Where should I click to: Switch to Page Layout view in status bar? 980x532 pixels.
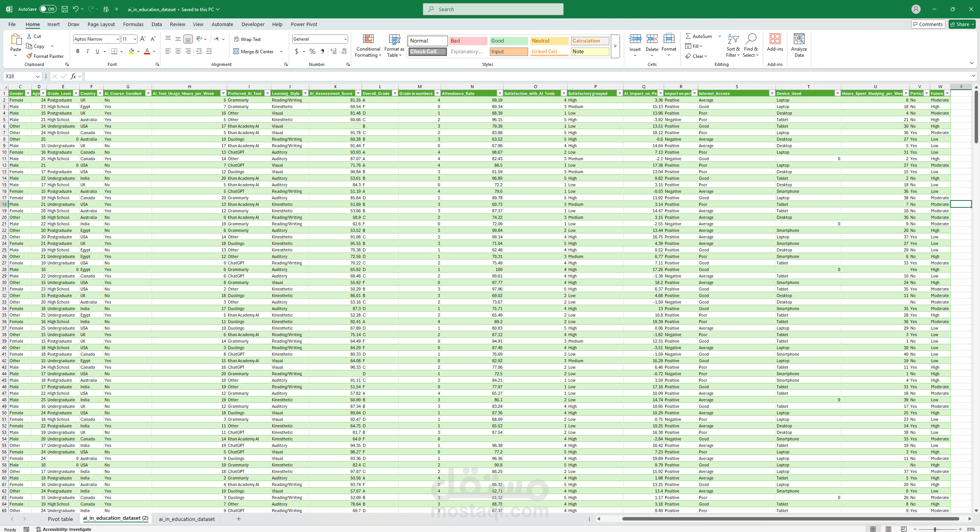tap(888, 529)
